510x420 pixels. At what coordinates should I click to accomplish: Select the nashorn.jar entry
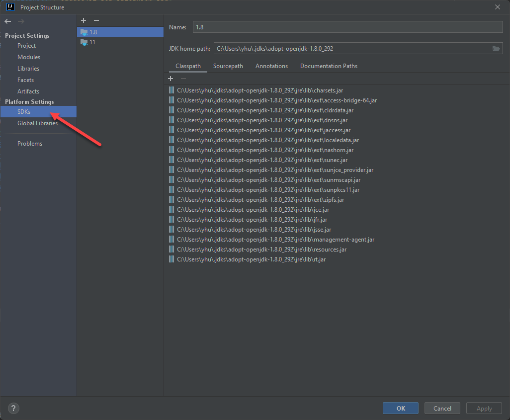(261, 150)
